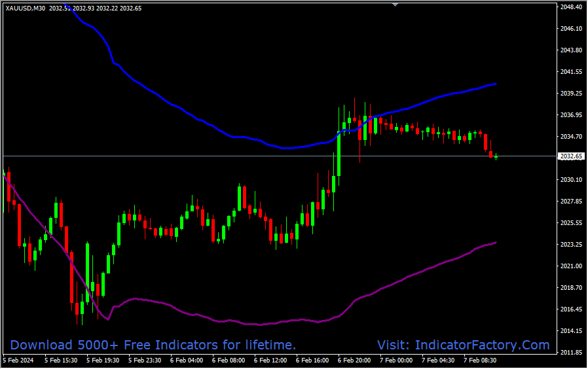
Task: Click time axis label 6 Feb 08:00
Action: pos(229,360)
